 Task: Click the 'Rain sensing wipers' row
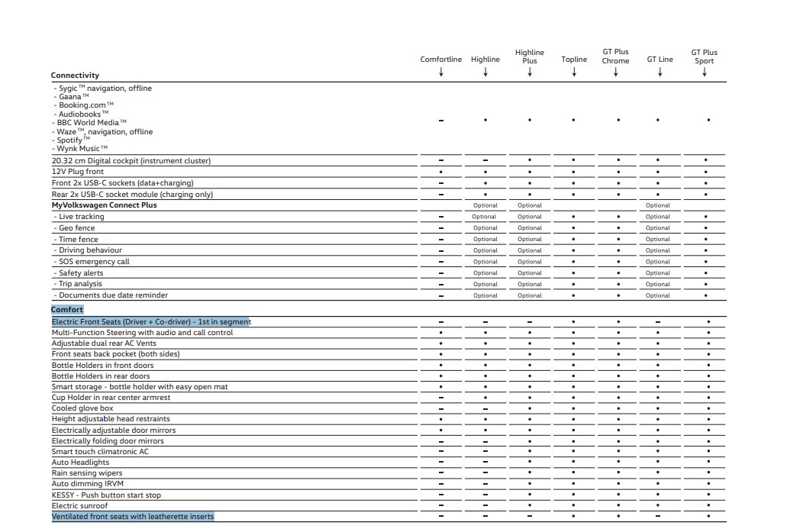tap(87, 473)
